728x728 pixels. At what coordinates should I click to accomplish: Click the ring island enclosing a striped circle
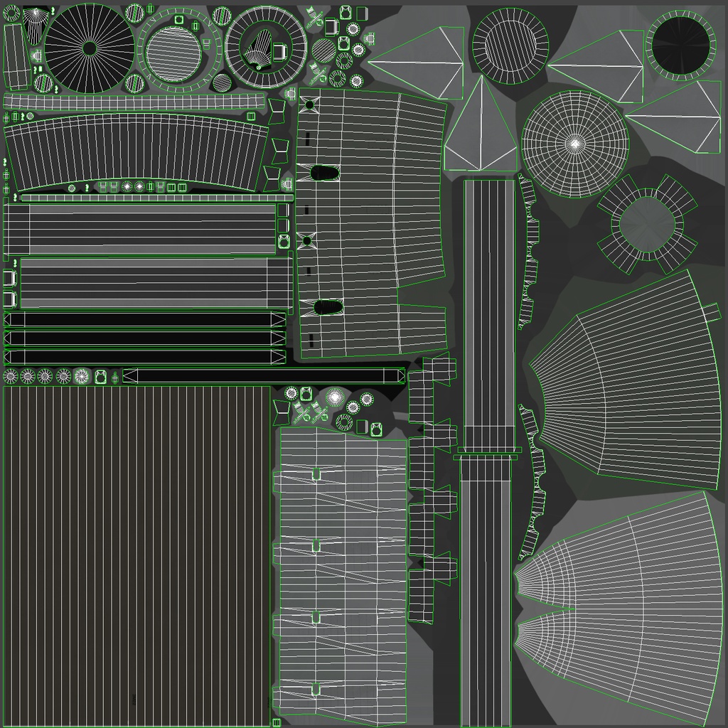click(178, 50)
